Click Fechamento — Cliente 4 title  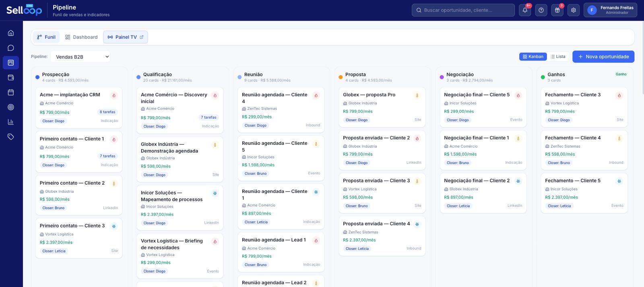(x=573, y=138)
